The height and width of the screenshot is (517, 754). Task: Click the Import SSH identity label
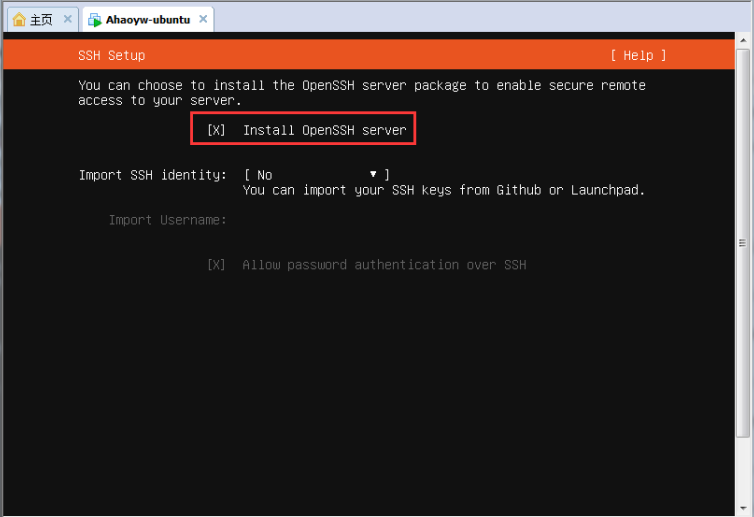[153, 175]
